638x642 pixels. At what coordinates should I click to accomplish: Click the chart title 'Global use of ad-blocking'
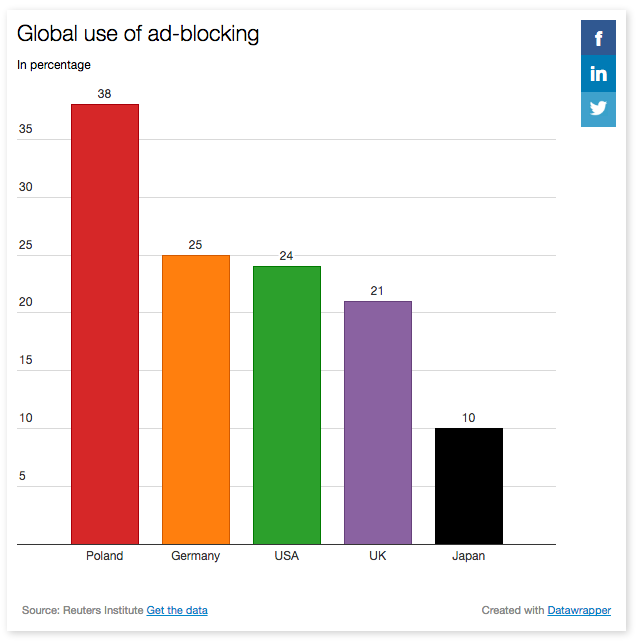click(x=138, y=34)
